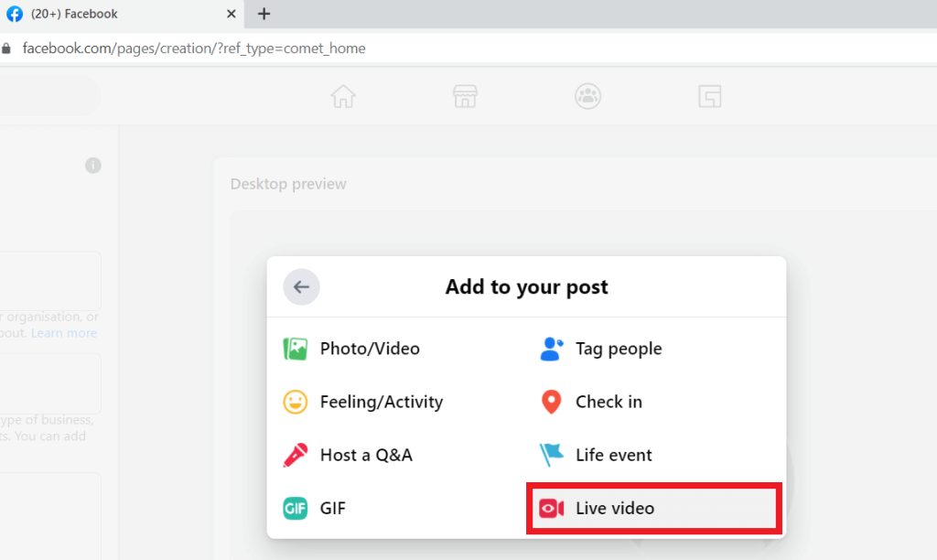The height and width of the screenshot is (560, 937).
Task: Click the Host a Q&A microphone icon
Action: pos(293,455)
